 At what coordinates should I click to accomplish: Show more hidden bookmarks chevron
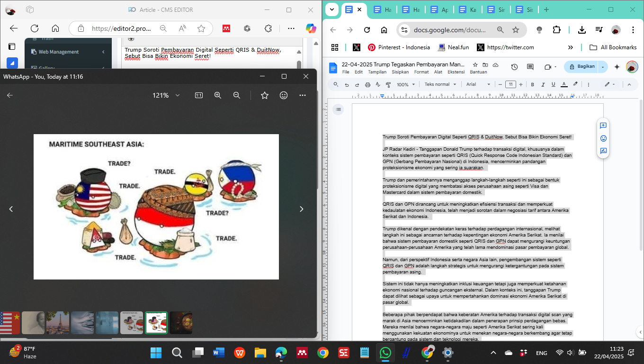pyautogui.click(x=571, y=47)
